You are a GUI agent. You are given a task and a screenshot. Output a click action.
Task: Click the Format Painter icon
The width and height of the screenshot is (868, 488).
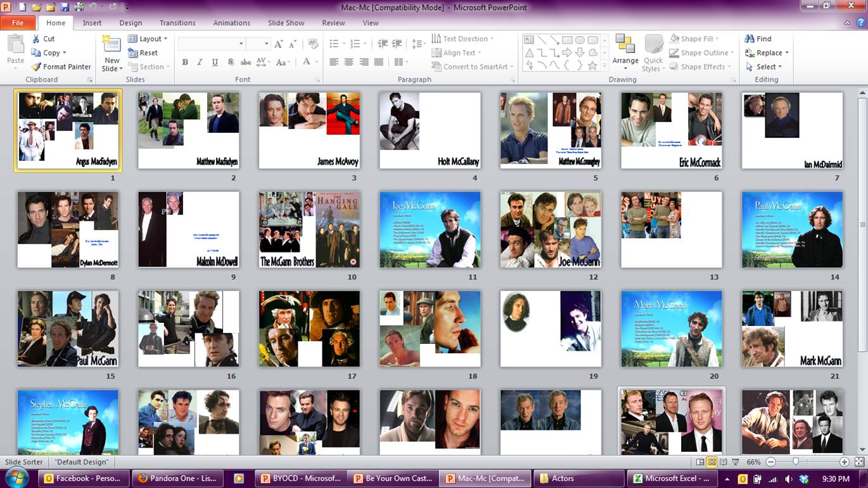[x=36, y=66]
